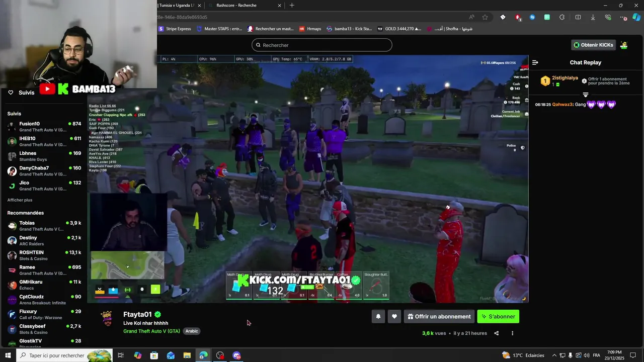Open followed channel IHEB10
This screenshot has width=644, height=362.
[x=44, y=141]
